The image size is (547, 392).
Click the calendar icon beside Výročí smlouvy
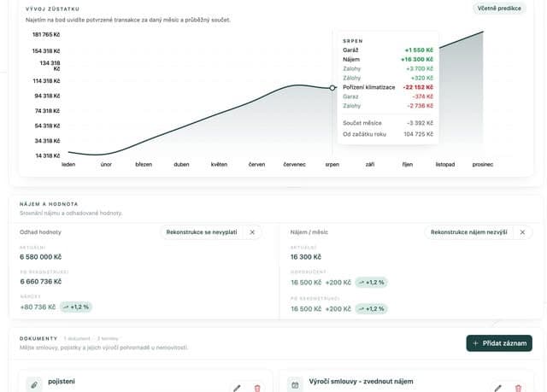[295, 384]
